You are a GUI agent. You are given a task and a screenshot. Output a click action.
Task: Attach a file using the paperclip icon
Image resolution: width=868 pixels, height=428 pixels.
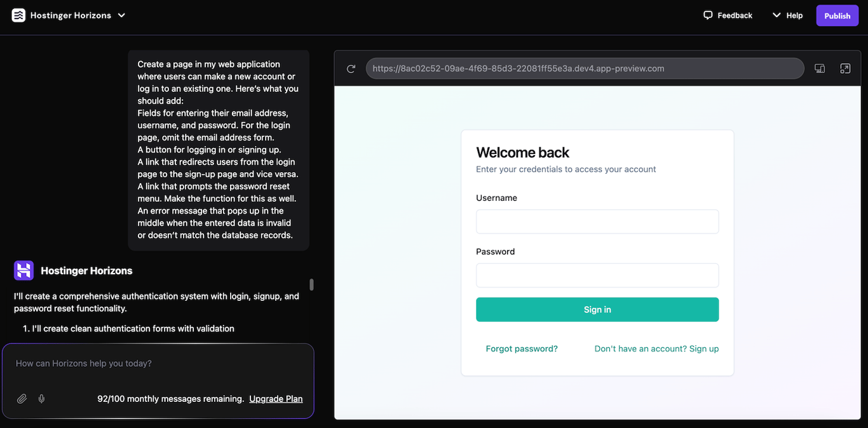click(x=22, y=398)
